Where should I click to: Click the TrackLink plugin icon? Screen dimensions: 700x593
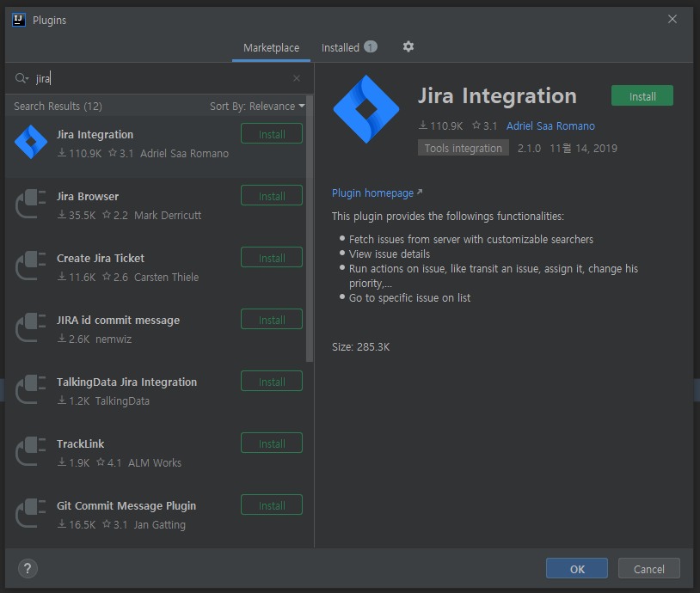pyautogui.click(x=31, y=451)
